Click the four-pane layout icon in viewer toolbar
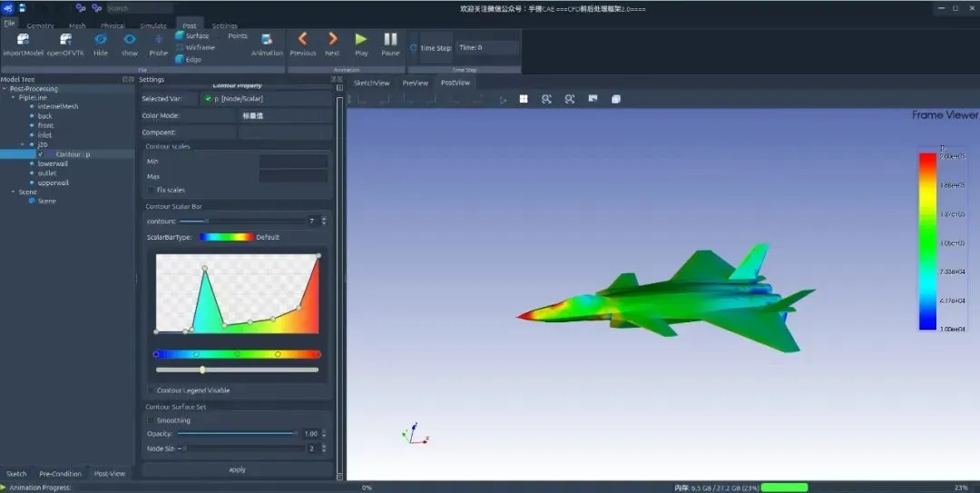Viewport: 980px width, 493px height. 524,99
